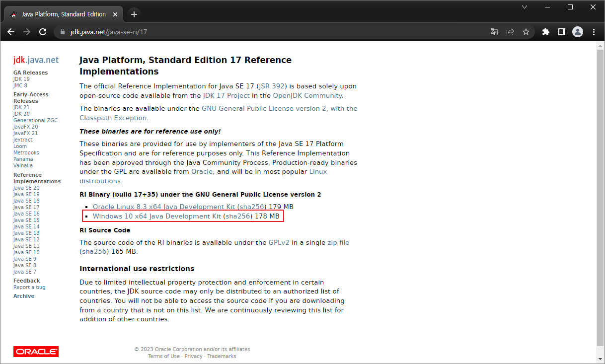Open the Report a bug link
The image size is (605, 364).
[x=29, y=287]
